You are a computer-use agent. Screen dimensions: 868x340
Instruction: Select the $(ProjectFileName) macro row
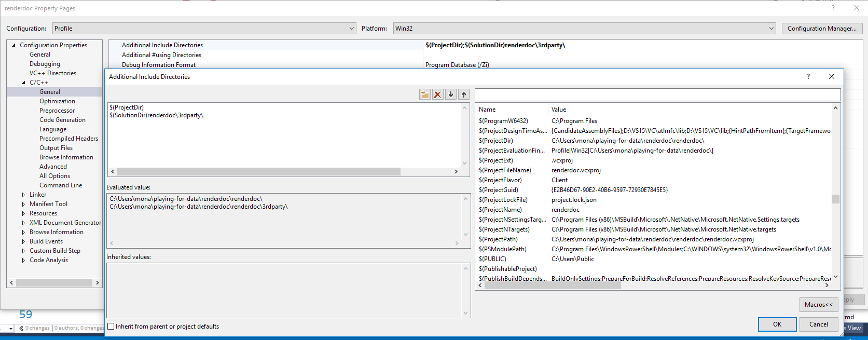coord(654,170)
